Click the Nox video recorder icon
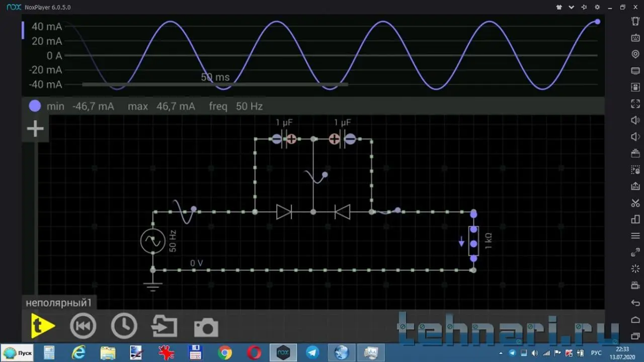The width and height of the screenshot is (644, 362). point(635,285)
